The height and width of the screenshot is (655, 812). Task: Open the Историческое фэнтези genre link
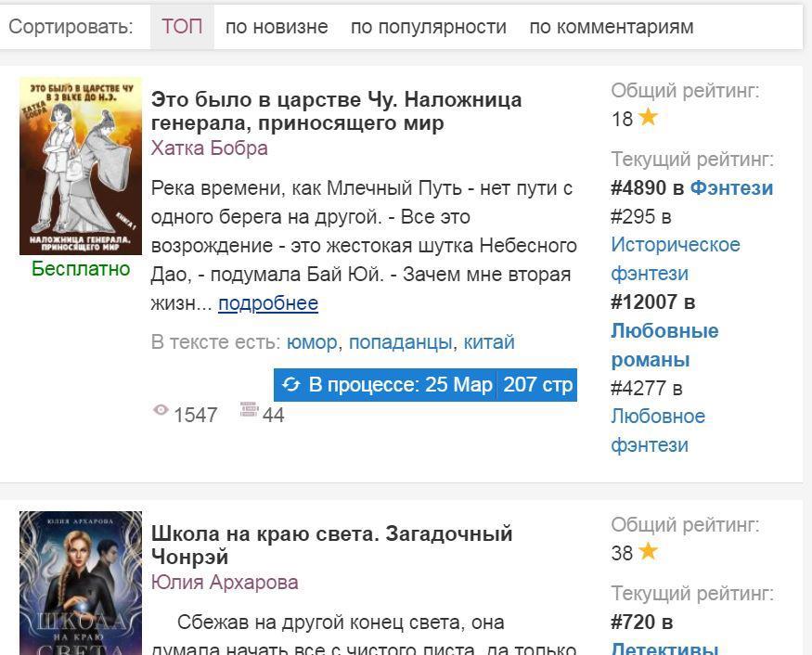[676, 259]
